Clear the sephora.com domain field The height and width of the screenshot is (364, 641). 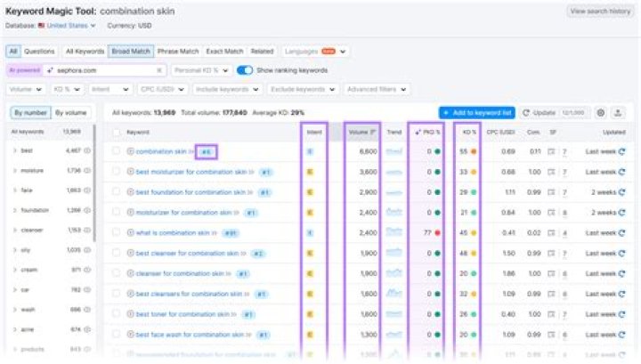(159, 70)
